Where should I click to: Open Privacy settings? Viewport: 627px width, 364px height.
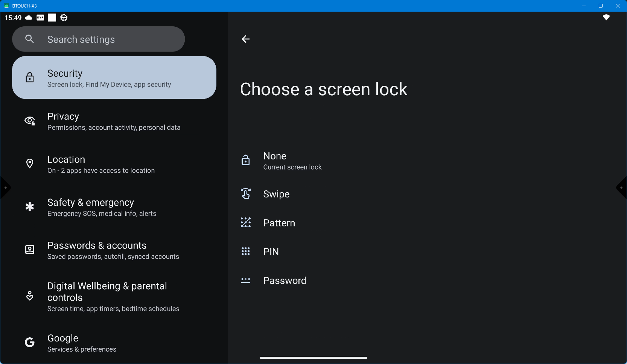(x=114, y=121)
